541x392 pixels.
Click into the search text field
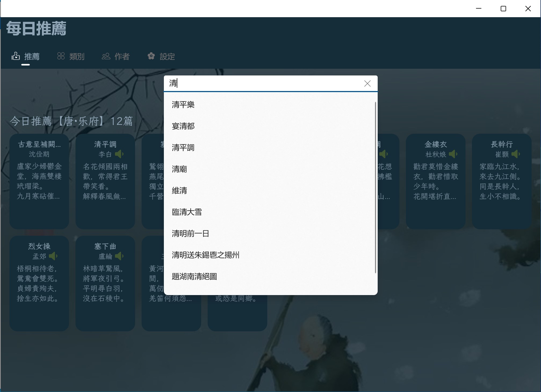[x=263, y=84]
